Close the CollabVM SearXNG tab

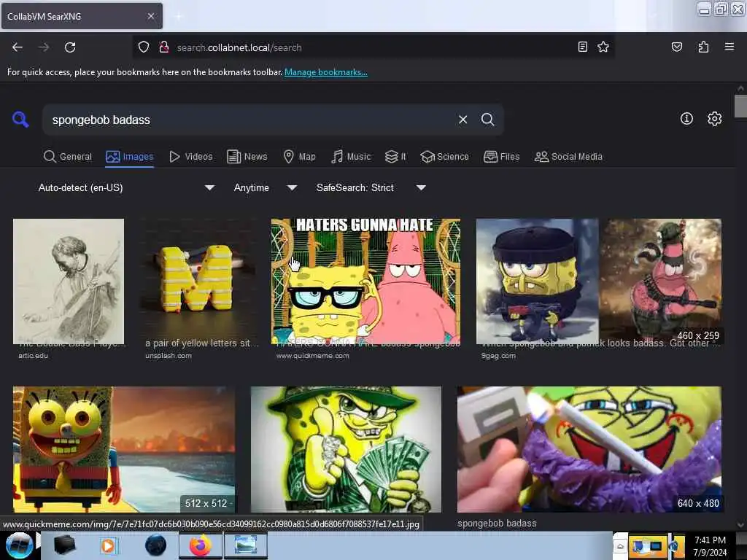point(151,16)
